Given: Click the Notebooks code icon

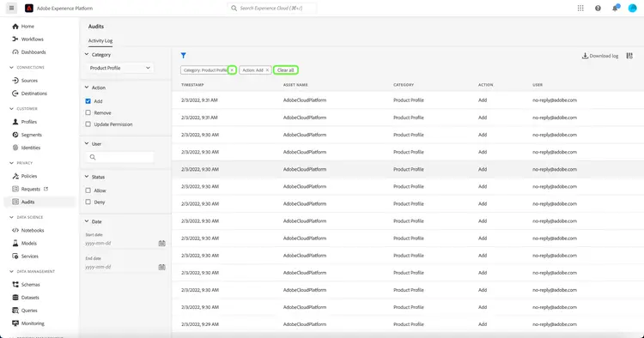Looking at the screenshot, I should pyautogui.click(x=15, y=230).
